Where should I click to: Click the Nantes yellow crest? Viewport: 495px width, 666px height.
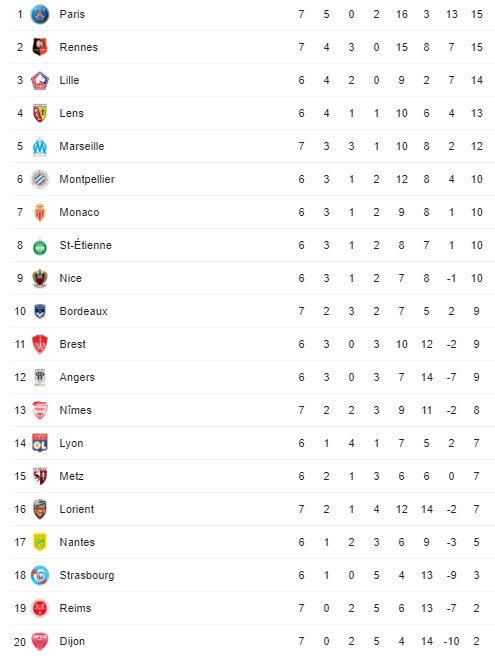click(40, 542)
